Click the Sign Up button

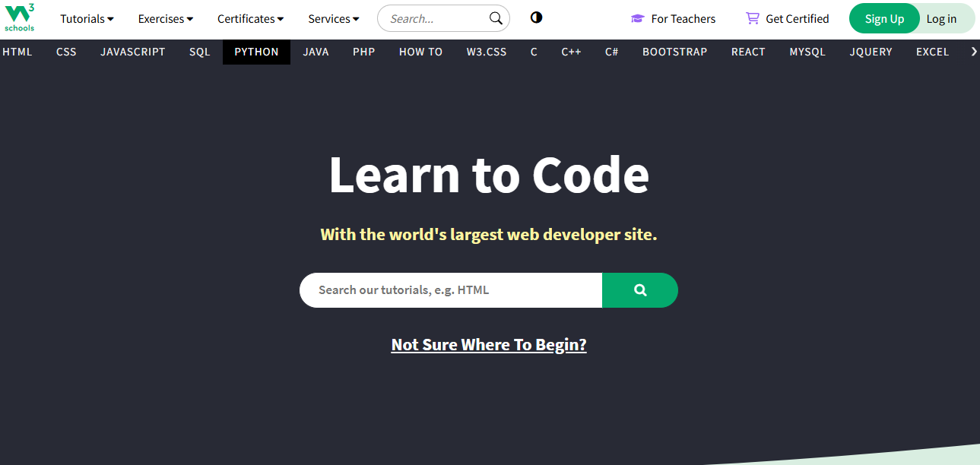884,19
